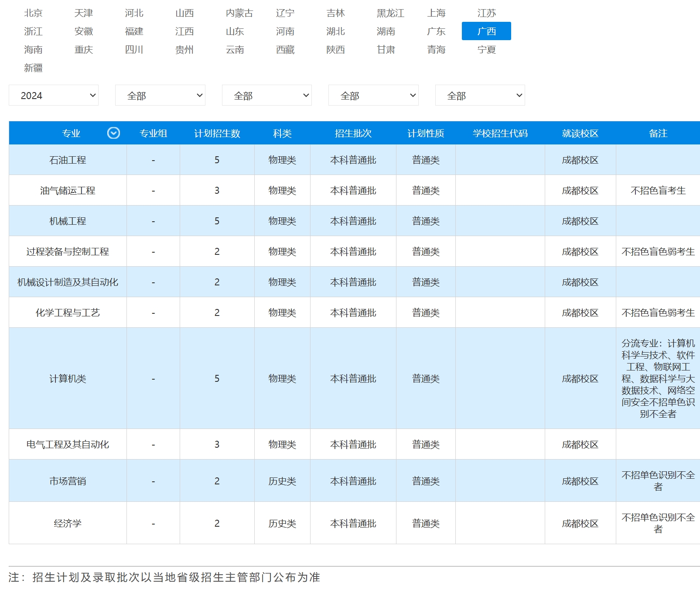The height and width of the screenshot is (590, 700).
Task: Click the 黑龙江 province link
Action: click(390, 13)
